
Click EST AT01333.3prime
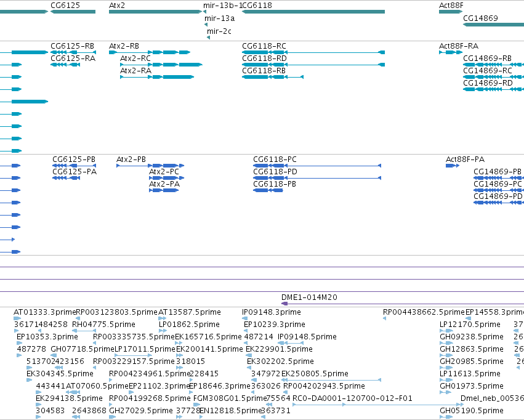(x=45, y=312)
